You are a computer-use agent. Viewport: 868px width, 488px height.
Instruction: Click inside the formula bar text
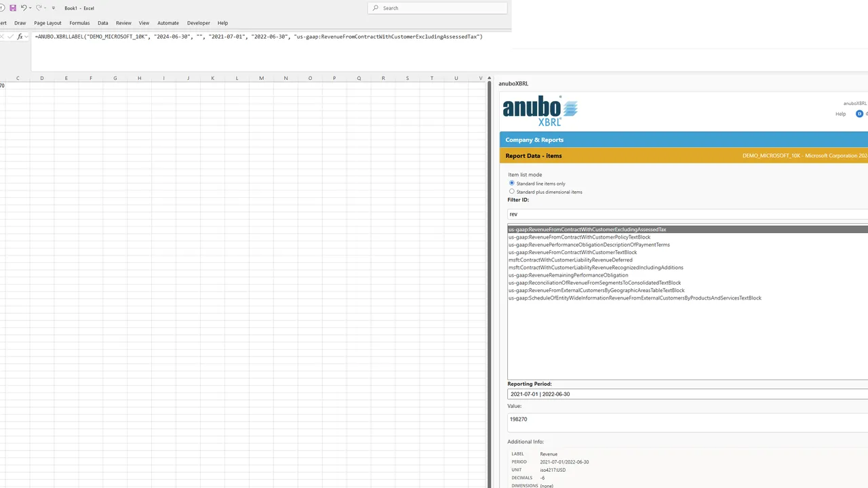click(x=258, y=37)
